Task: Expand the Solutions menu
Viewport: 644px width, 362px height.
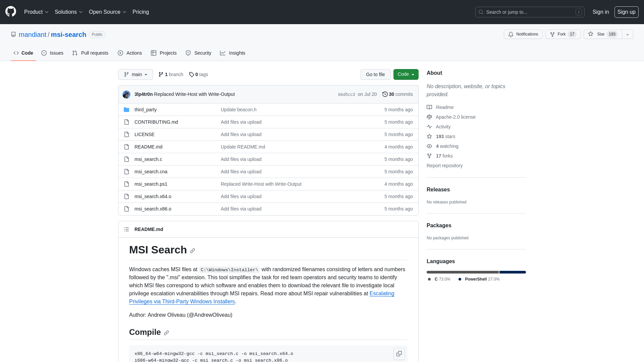Action: [x=68, y=12]
